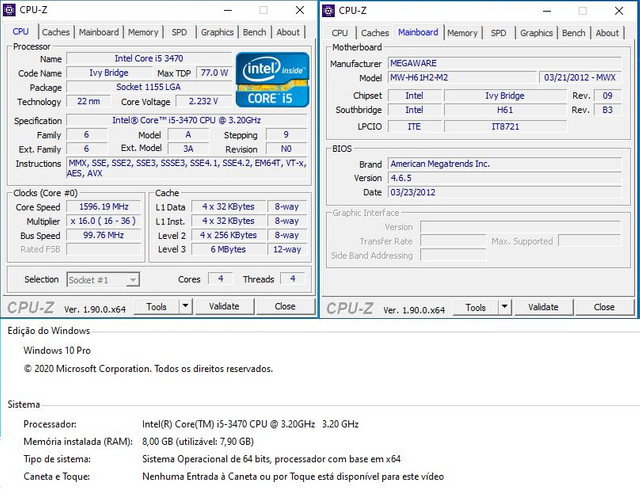Open Memory tab in right CPU-Z window
This screenshot has width=640, height=490.
(462, 33)
